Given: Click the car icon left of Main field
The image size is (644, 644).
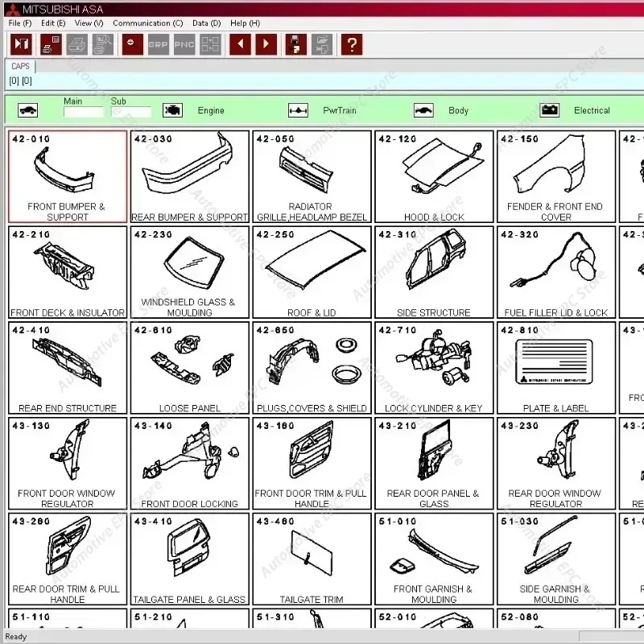Looking at the screenshot, I should (28, 110).
